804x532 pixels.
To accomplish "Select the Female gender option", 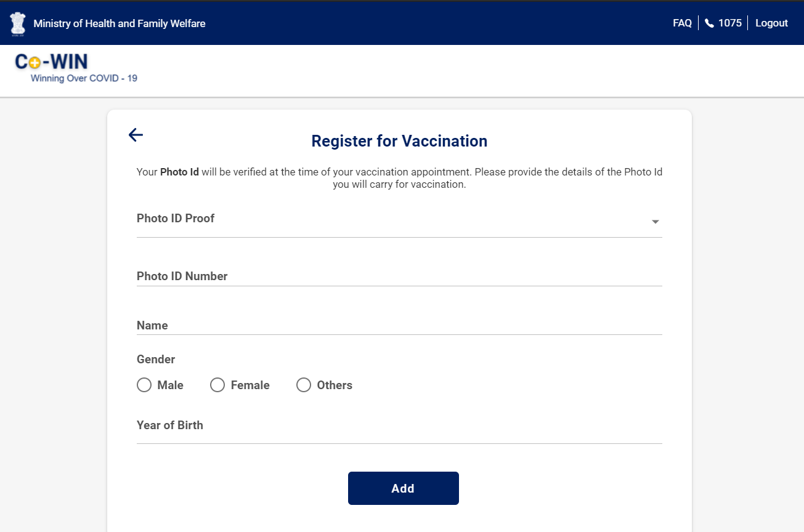I will coord(217,385).
